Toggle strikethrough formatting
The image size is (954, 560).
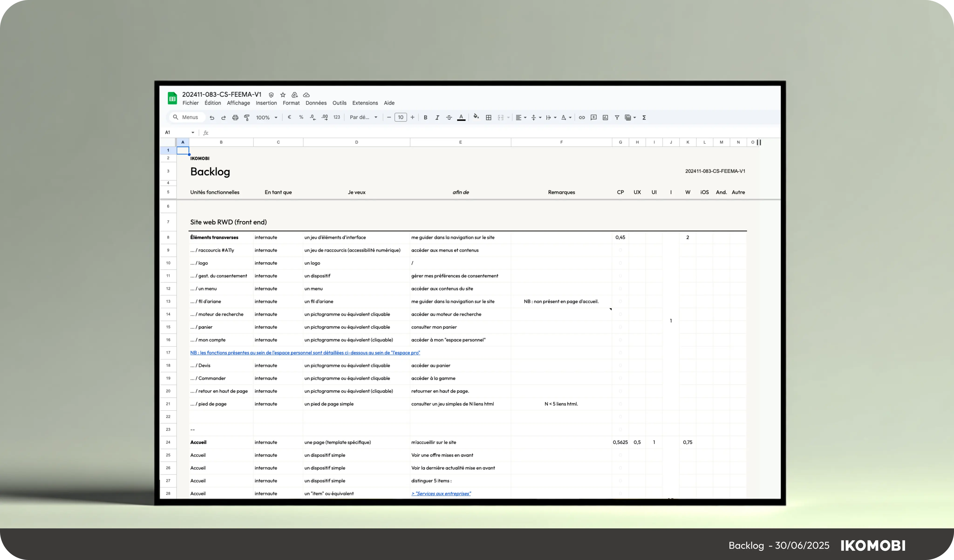click(x=449, y=118)
